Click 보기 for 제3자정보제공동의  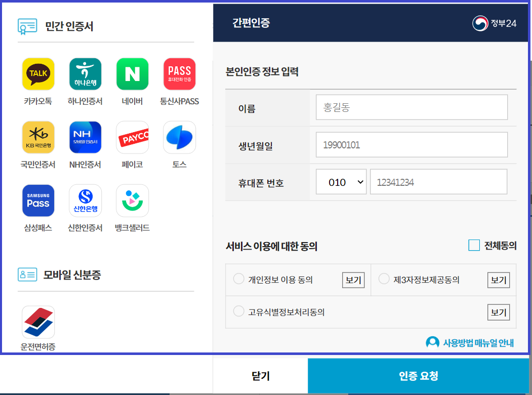499,280
